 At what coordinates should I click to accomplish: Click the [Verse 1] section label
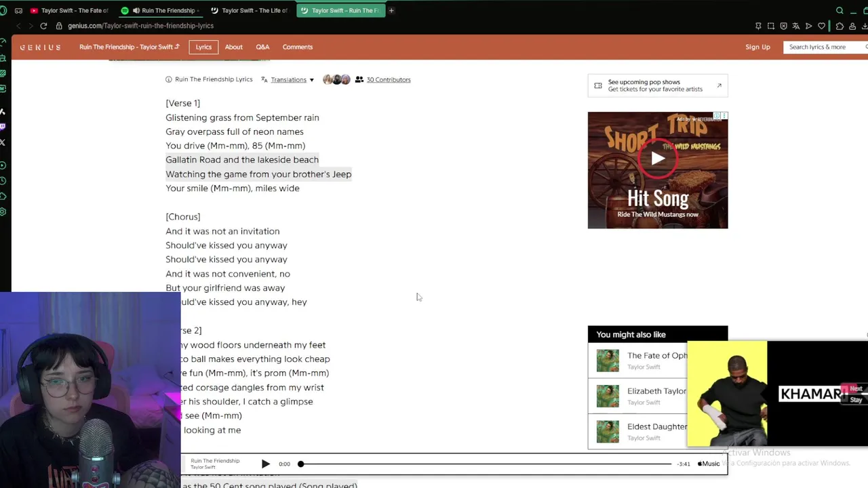pyautogui.click(x=182, y=103)
